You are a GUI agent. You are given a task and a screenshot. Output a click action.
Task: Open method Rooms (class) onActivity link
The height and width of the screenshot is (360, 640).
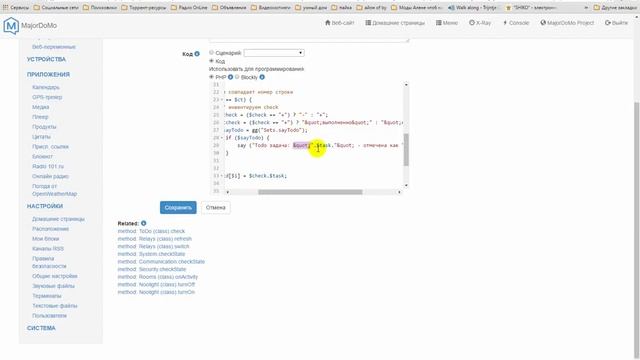click(158, 277)
